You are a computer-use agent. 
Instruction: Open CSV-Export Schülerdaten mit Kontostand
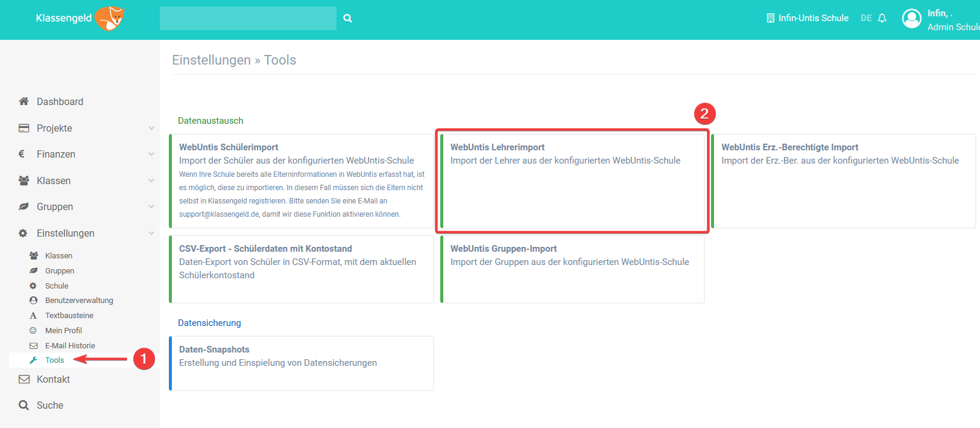(302, 269)
